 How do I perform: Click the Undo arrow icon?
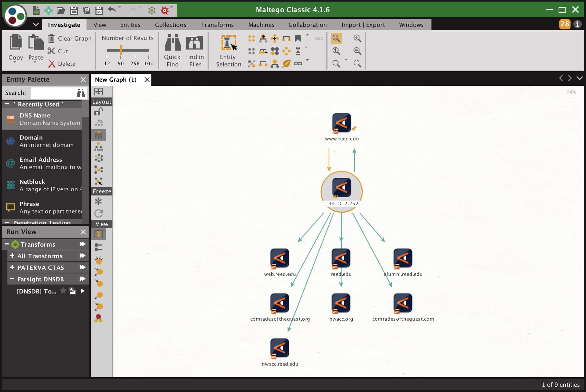point(112,10)
